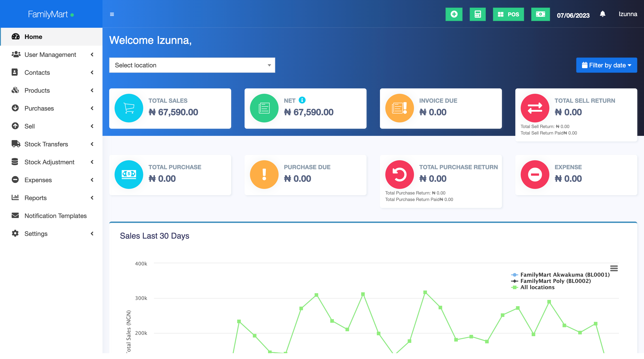
Task: Click the green plus add button in header
Action: point(454,14)
